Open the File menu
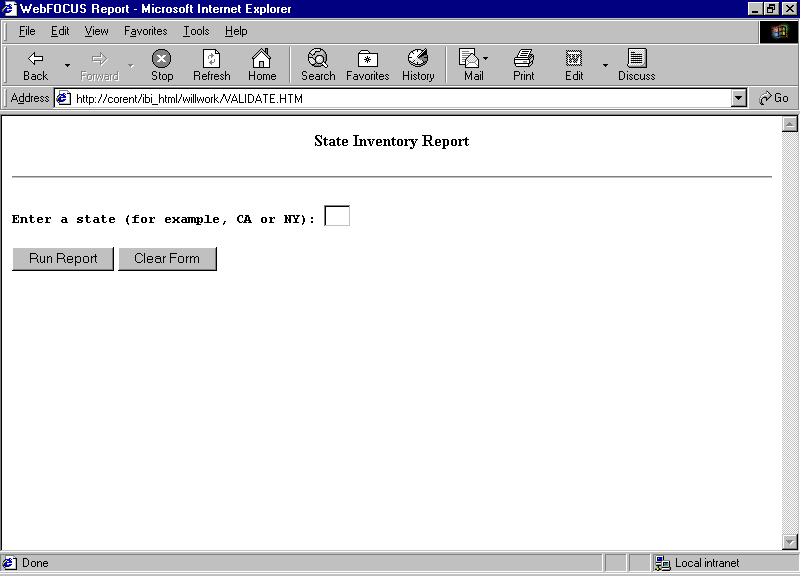Screen dimensions: 800x576 point(27,31)
